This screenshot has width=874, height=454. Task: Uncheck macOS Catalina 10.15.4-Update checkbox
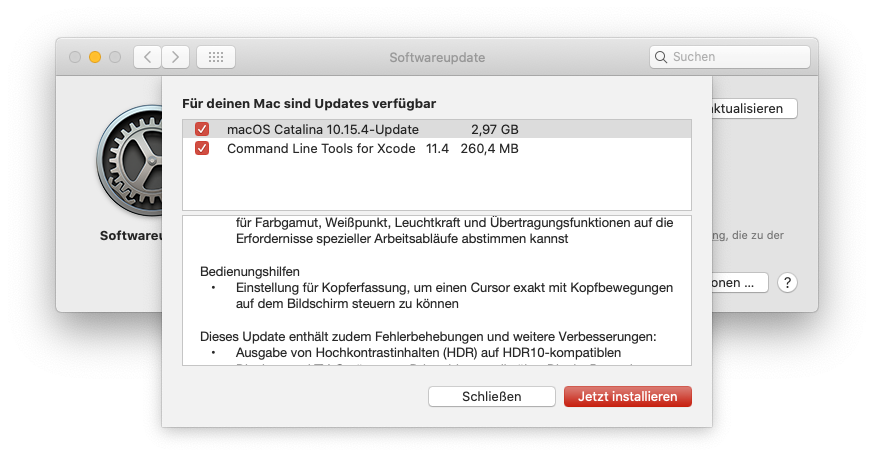(x=202, y=129)
